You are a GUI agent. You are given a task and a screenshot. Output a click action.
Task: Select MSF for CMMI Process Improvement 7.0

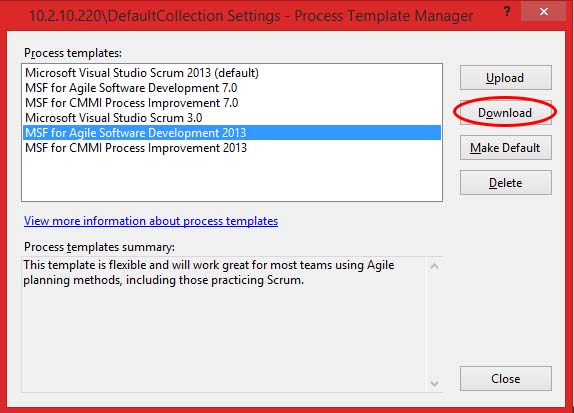(x=131, y=103)
